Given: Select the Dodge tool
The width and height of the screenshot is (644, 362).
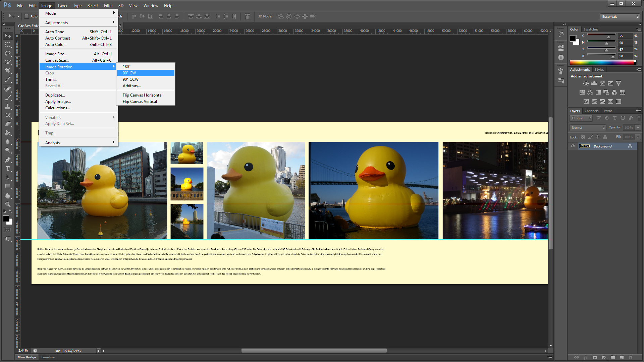Looking at the screenshot, I should [8, 150].
